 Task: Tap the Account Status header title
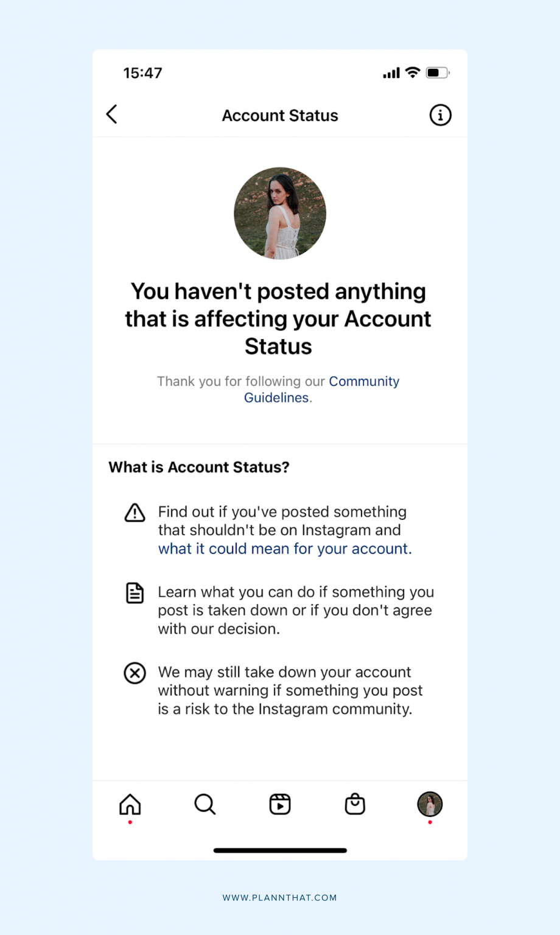pos(279,115)
